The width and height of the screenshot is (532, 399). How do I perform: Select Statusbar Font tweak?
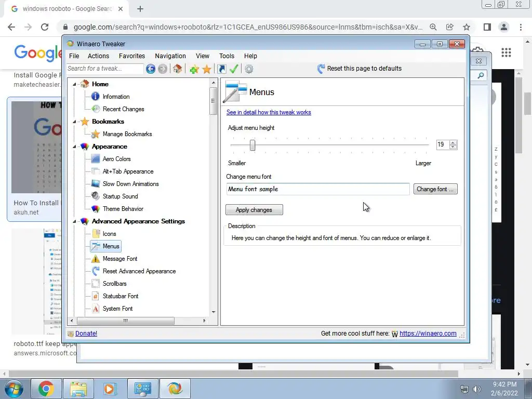click(x=121, y=296)
